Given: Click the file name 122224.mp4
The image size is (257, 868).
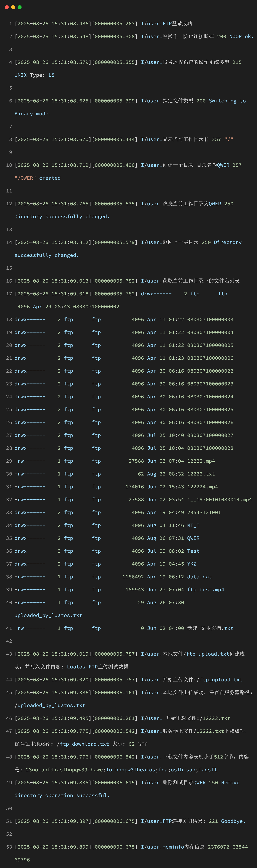Looking at the screenshot, I should [203, 487].
